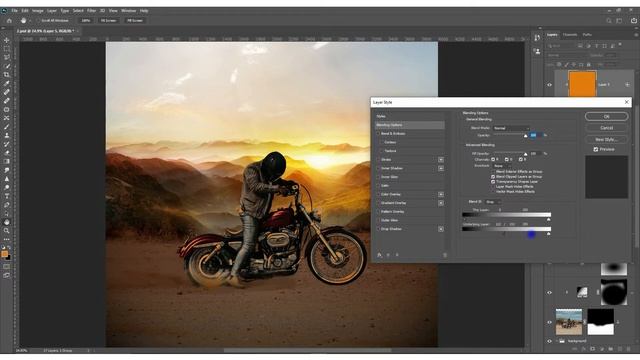Open the History panel icon
The height and width of the screenshot is (360, 640).
click(537, 38)
